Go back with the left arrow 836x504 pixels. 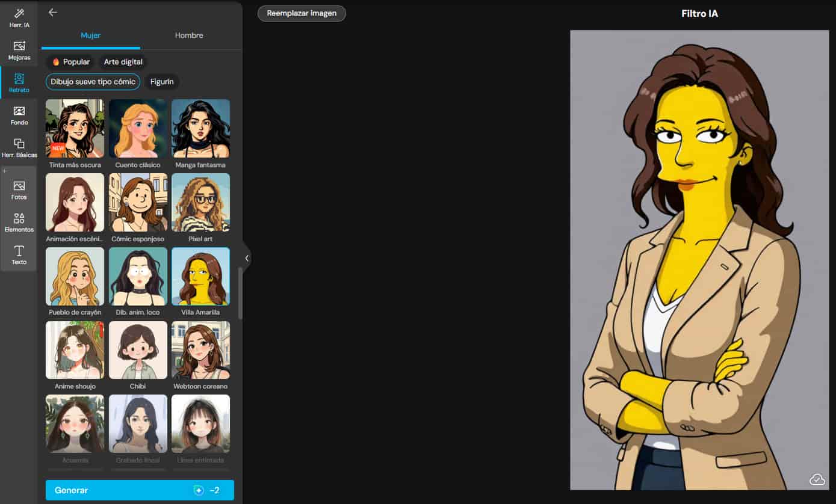click(x=53, y=12)
